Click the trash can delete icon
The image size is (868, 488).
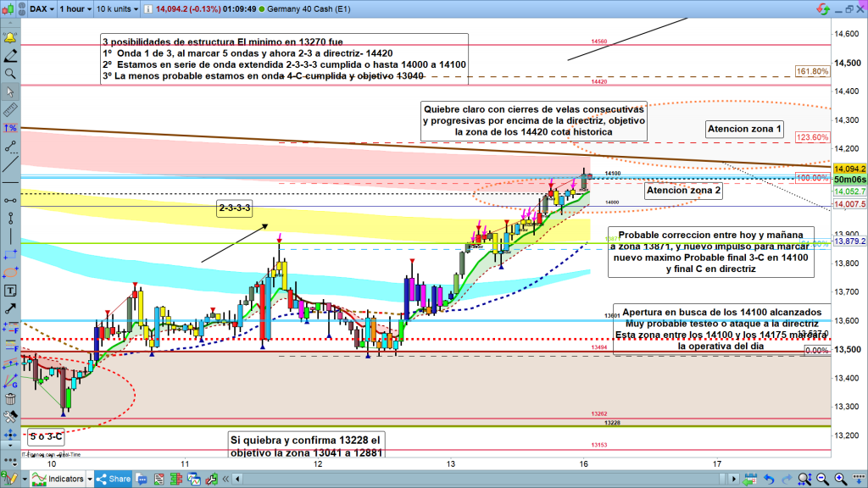click(10, 400)
